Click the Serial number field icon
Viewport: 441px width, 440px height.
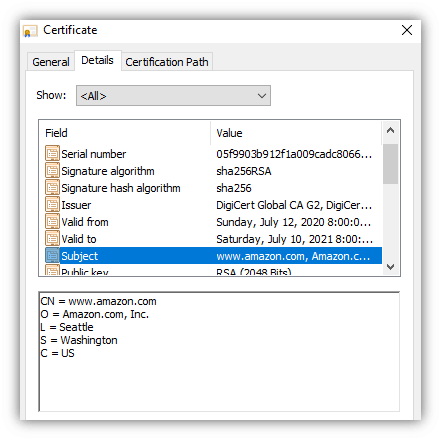(x=52, y=154)
